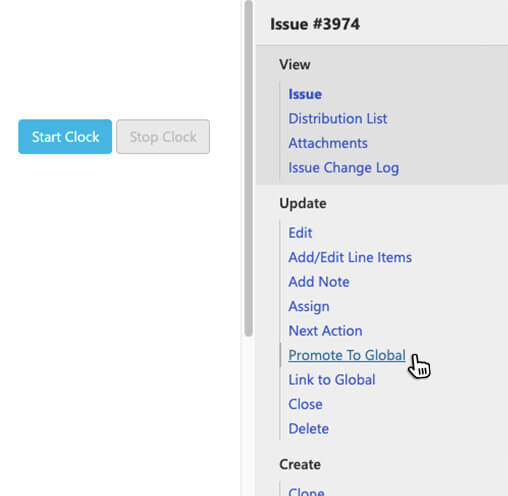Click the View section heading
This screenshot has height=496, width=508.
[295, 64]
